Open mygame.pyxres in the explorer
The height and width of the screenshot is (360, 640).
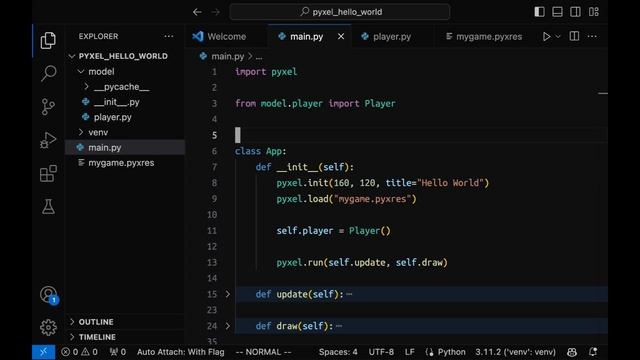point(121,162)
